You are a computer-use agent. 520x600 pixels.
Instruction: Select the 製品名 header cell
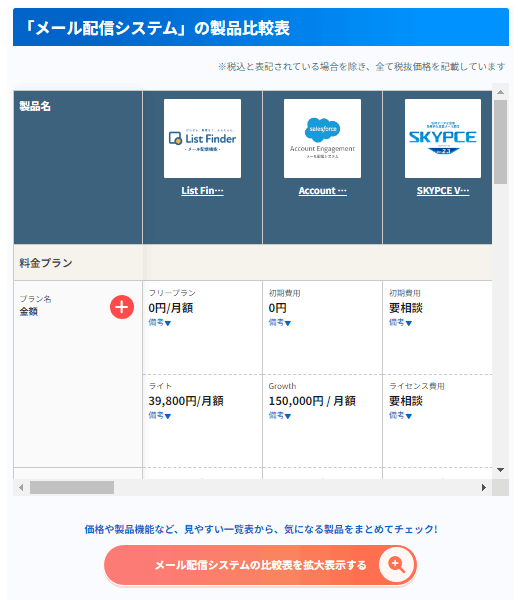click(78, 167)
